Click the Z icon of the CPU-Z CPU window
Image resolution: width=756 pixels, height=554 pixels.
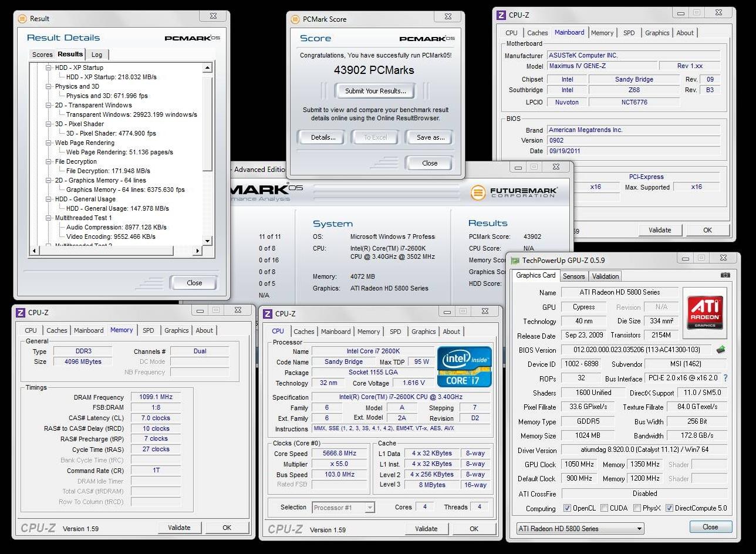[x=268, y=313]
